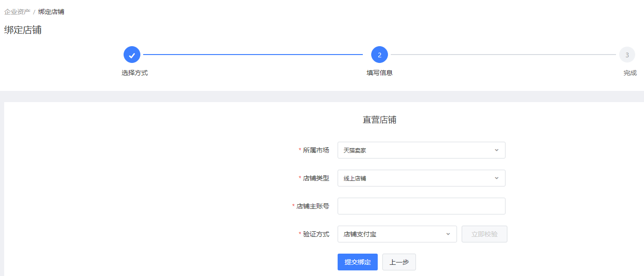Open the 验证方式 dropdown showing 店铺支付宝
The image size is (644, 276).
coord(397,234)
